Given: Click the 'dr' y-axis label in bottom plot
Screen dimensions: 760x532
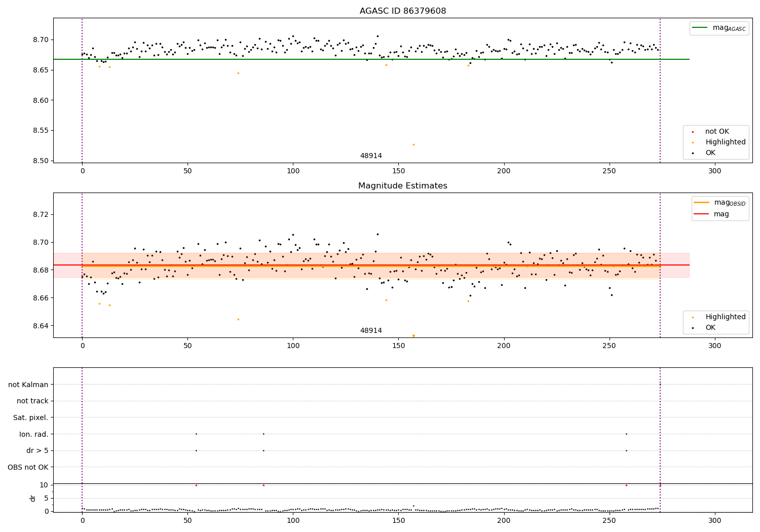Looking at the screenshot, I should [33, 498].
